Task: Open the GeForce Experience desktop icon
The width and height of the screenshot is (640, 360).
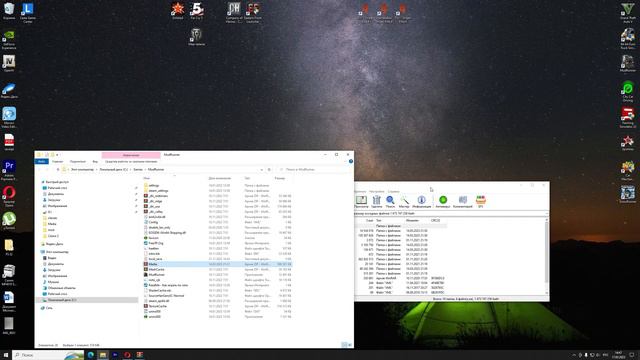Action: point(9,40)
